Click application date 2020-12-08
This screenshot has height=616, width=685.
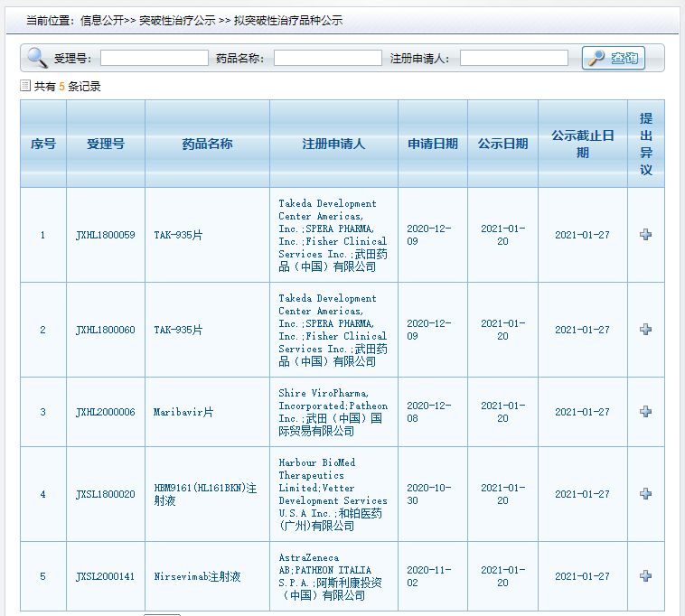tap(429, 412)
